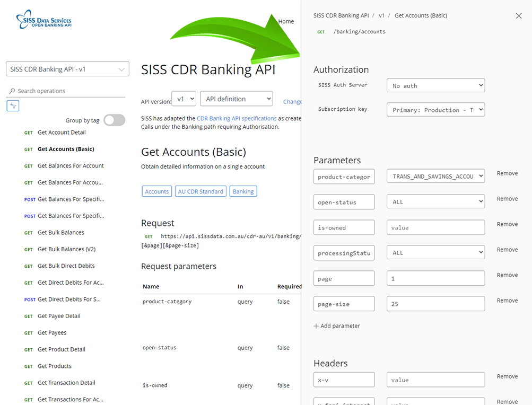Open the SISS CDR Banking API - v1 dropdown

[x=67, y=69]
